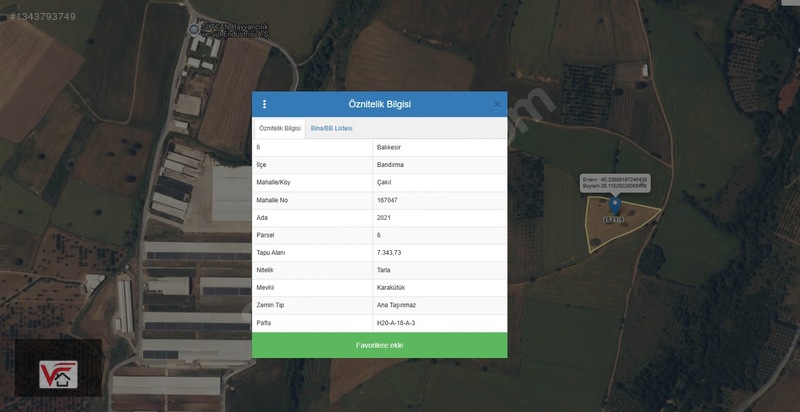Close the Öznitelik Bilgisi dialog
Image resolution: width=800 pixels, height=412 pixels.
pyautogui.click(x=497, y=105)
